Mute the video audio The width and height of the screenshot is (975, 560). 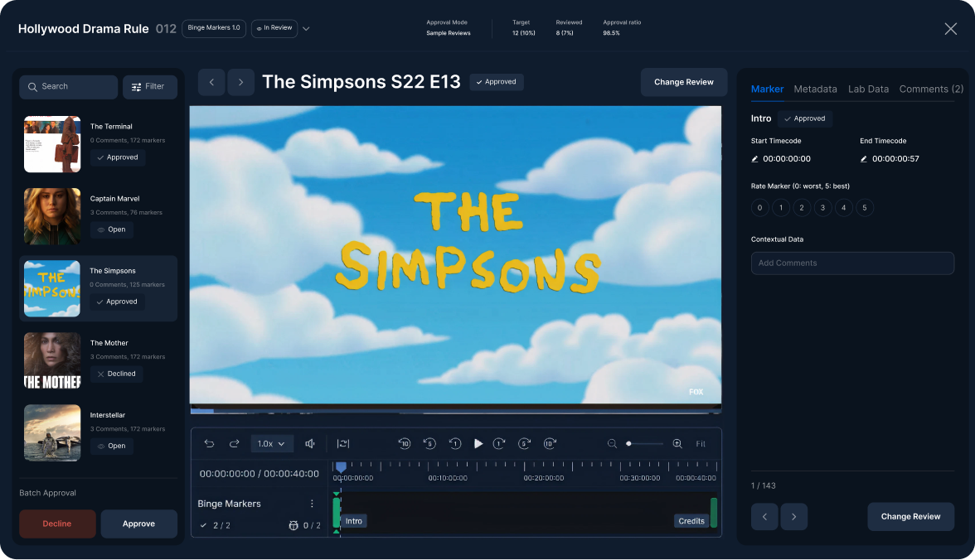point(310,444)
